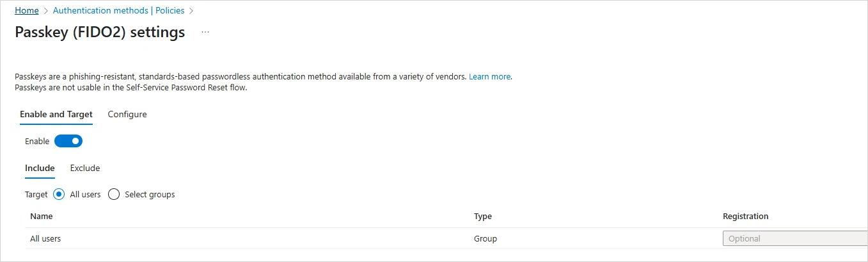Navigate to Authentication methods | Policies breadcrumb
The width and height of the screenshot is (868, 262).
pos(118,11)
